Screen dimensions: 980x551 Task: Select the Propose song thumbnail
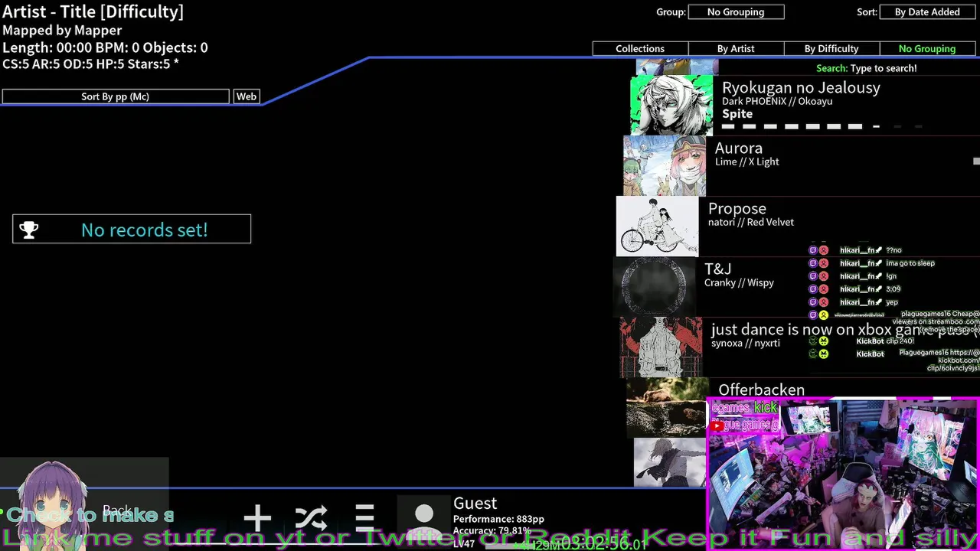pos(658,227)
